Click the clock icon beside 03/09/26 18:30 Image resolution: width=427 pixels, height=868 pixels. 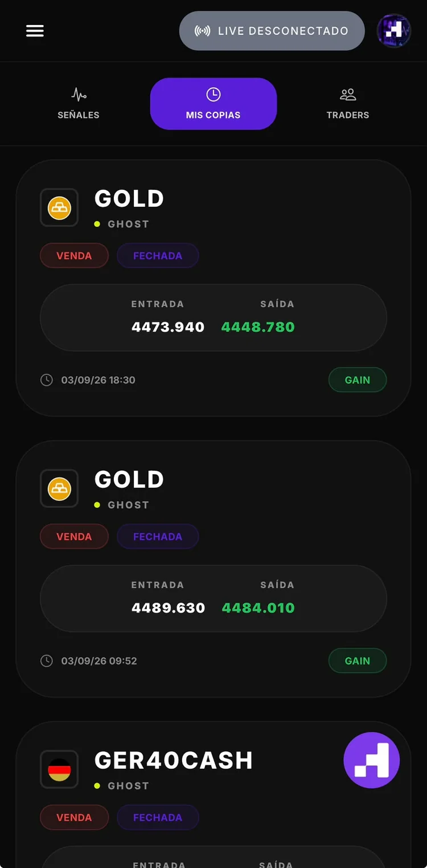point(47,380)
